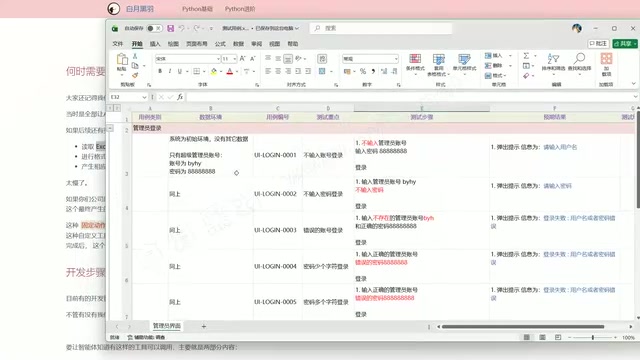Decrease font size with smaller A icon
Screen dimensions: 640x360
[253, 59]
